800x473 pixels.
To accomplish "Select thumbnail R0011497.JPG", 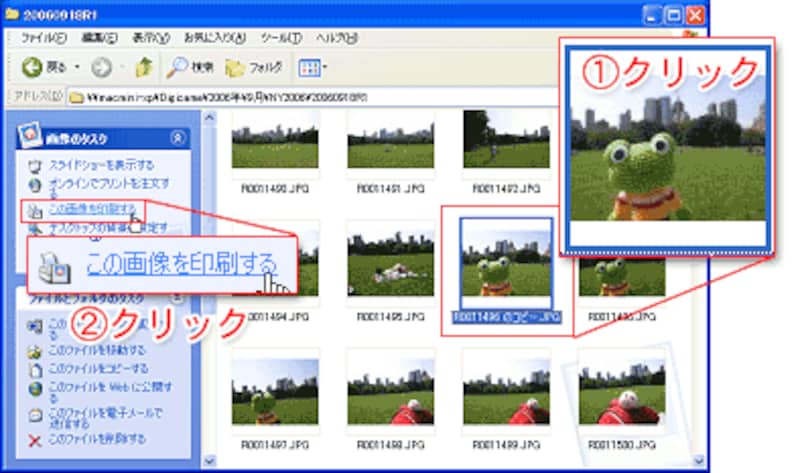I will click(x=275, y=391).
